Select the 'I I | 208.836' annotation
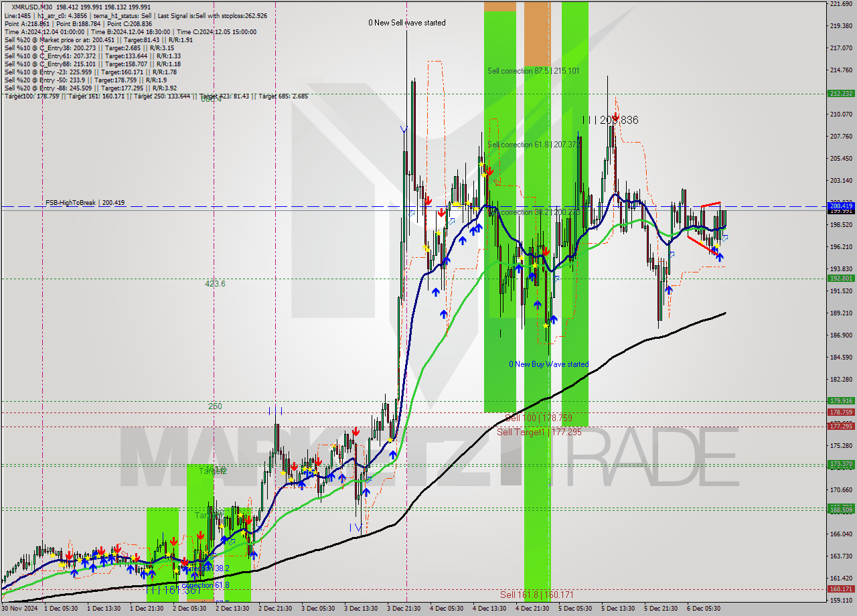This screenshot has width=857, height=616. tap(610, 120)
